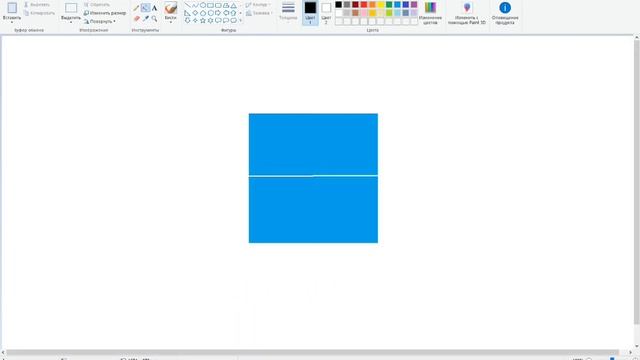Pick the orange palette swatch

pos(372,4)
